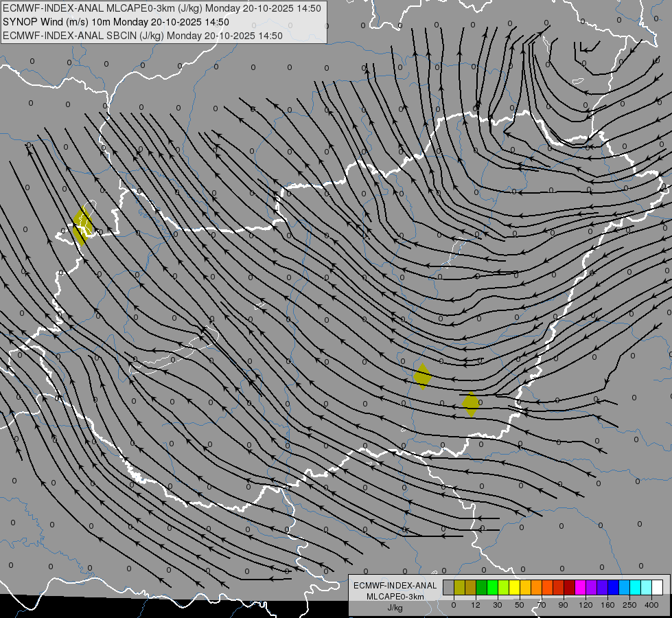
Task: Click legend label MLCAPE0-3km
Action: tap(395, 597)
